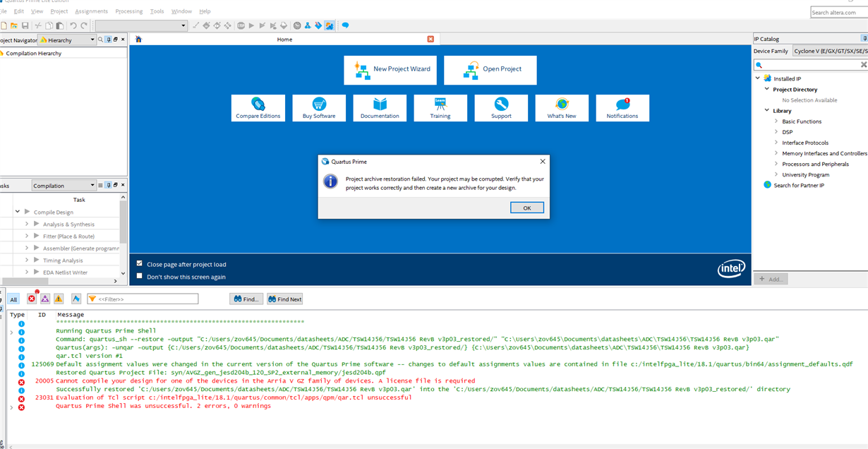
Task: Collapse the Compile Design task tree
Action: click(17, 212)
